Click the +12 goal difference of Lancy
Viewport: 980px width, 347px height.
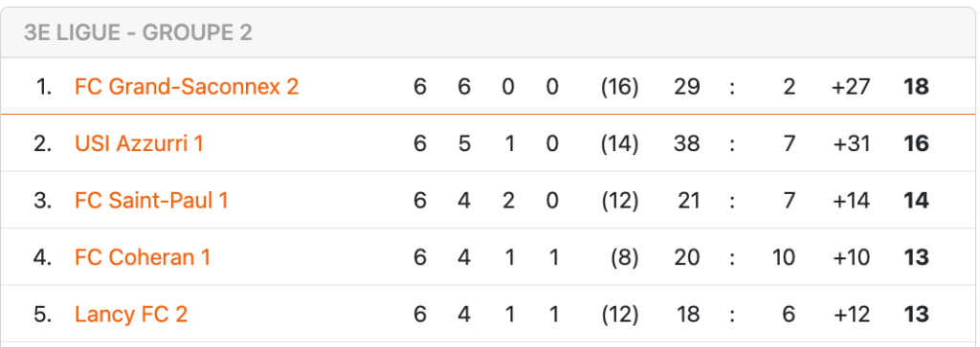click(851, 314)
